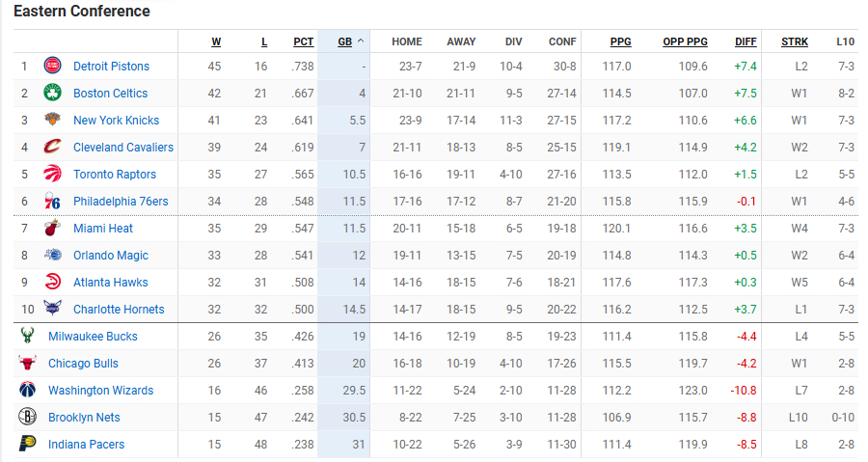Sort by OPP PPG column header
Viewport: 868px width, 462px height.
685,41
